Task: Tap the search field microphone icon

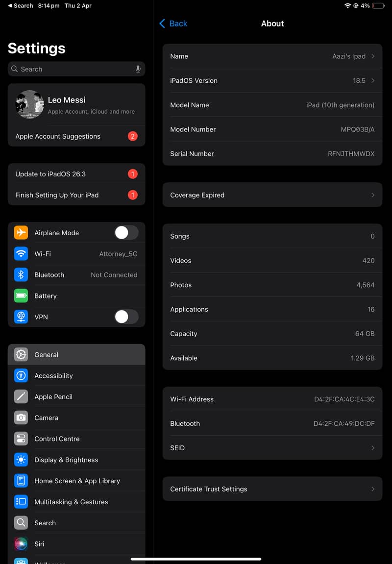Action: (138, 69)
